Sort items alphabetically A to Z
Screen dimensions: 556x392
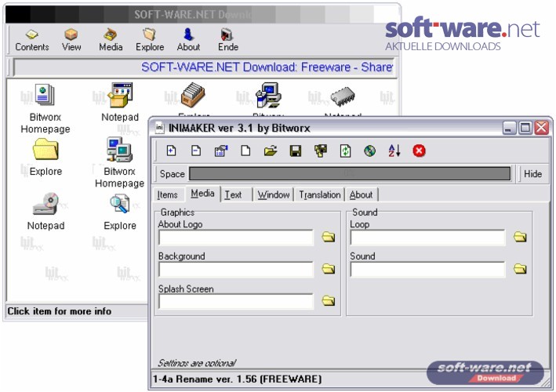(394, 151)
